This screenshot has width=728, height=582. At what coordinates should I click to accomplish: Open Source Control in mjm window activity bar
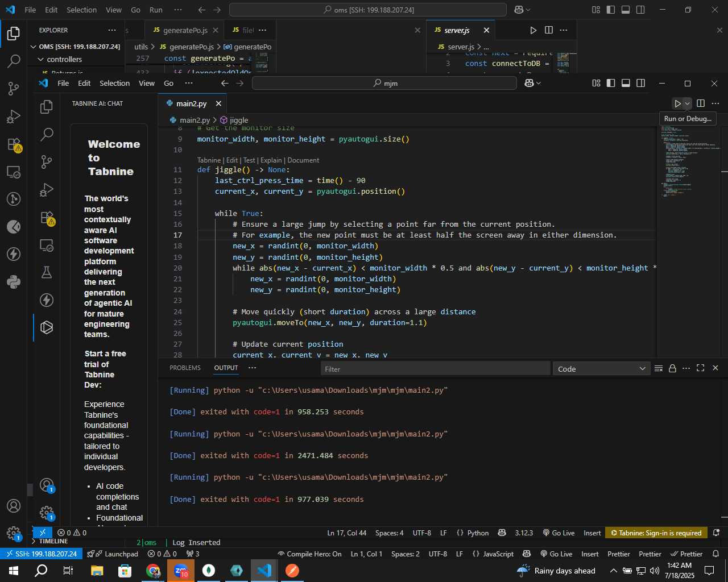[47, 162]
